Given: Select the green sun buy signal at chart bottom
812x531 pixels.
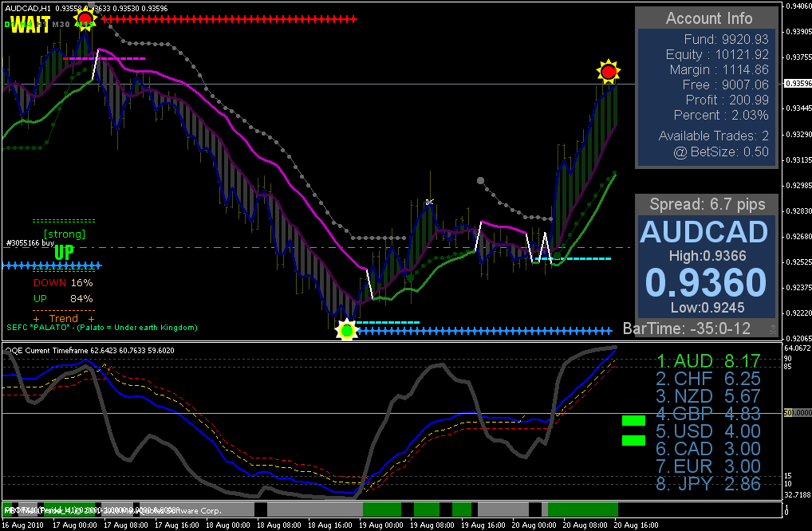Looking at the screenshot, I should [346, 329].
